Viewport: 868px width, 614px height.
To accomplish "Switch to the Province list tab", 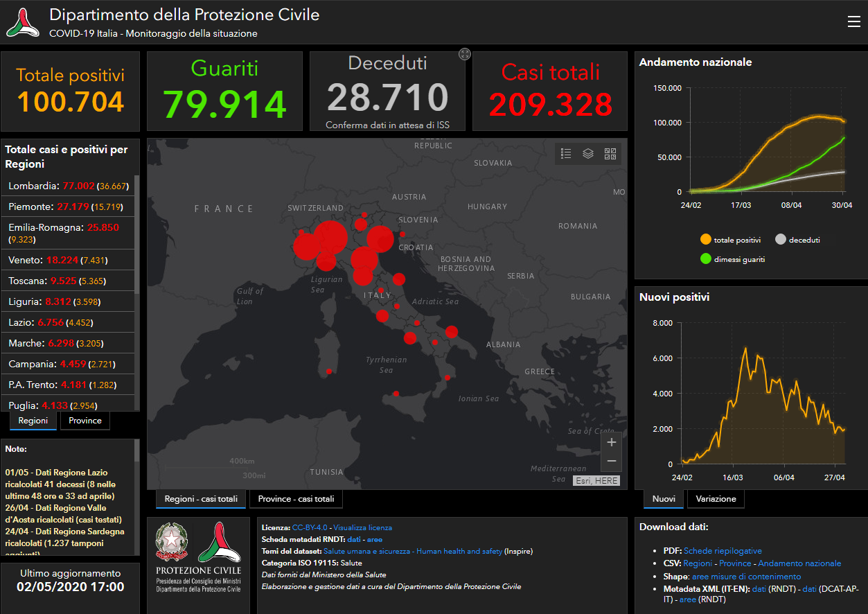I will [x=85, y=421].
